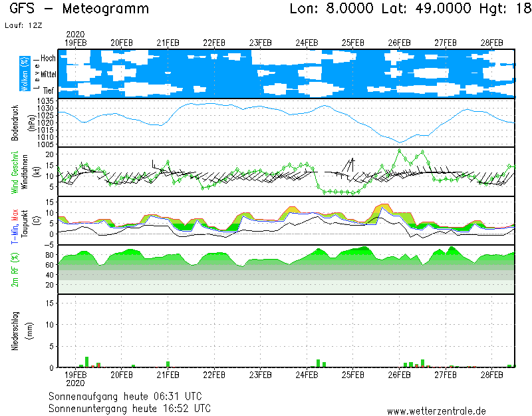Click the "Lauf: 12Z" model run label
Viewport: 532px width, 416px height.
(x=23, y=25)
